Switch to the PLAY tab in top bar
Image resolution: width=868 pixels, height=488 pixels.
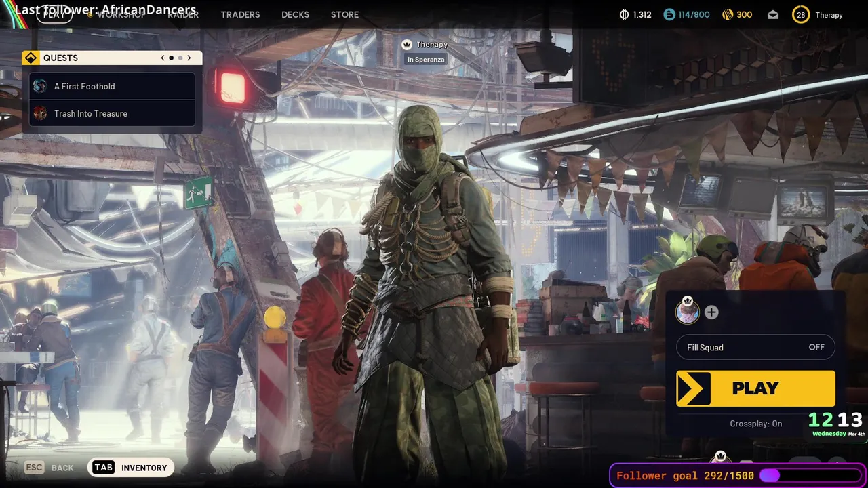(54, 14)
